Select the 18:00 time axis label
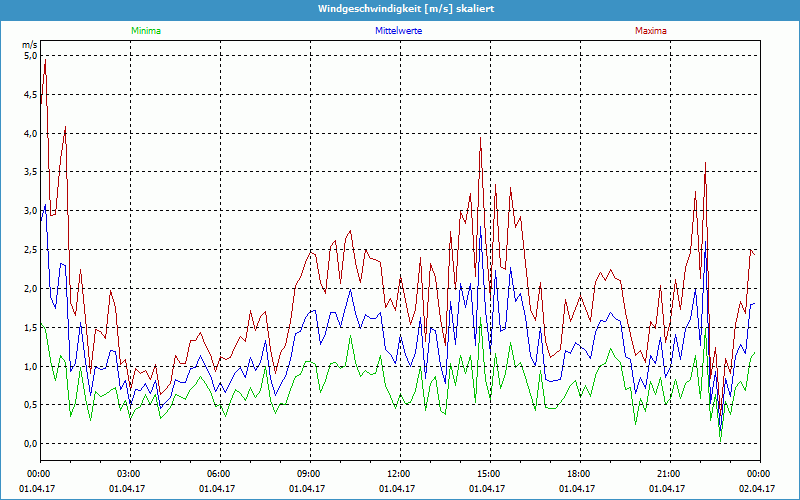 pyautogui.click(x=578, y=473)
